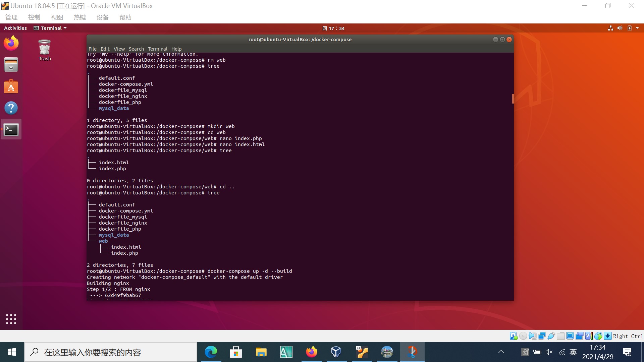This screenshot has height=362, width=644.
Task: Click the Terminal icon in dock
Action: (x=11, y=129)
